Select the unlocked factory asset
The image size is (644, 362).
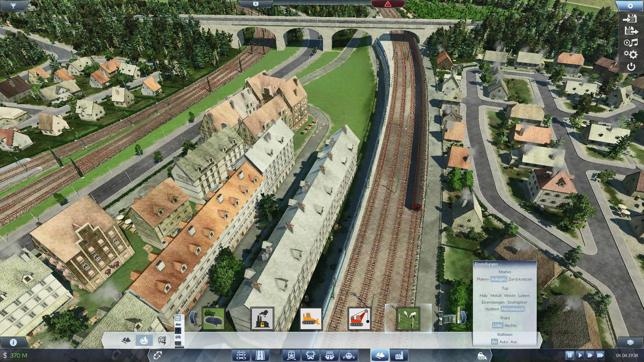[262, 318]
